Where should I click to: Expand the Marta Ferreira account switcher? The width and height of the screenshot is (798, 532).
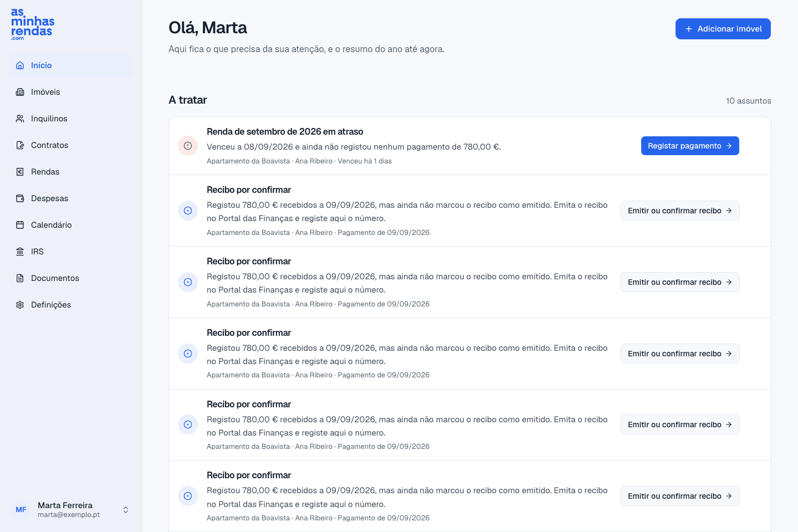70,510
